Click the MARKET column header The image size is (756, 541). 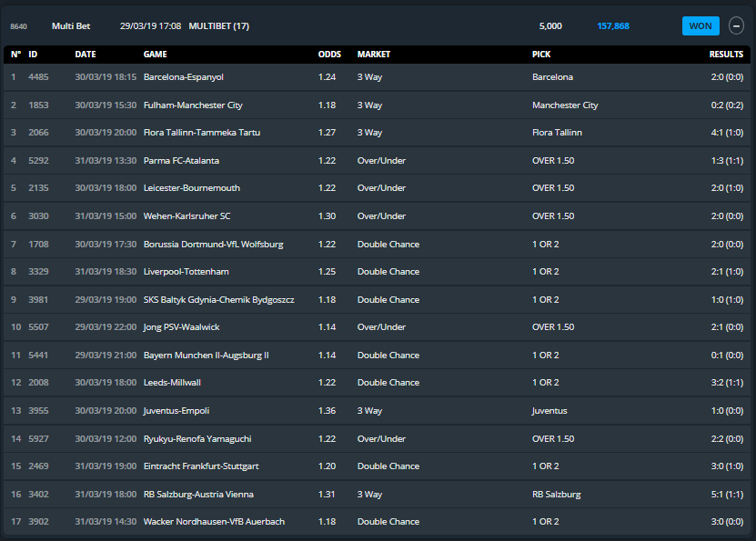click(x=374, y=55)
